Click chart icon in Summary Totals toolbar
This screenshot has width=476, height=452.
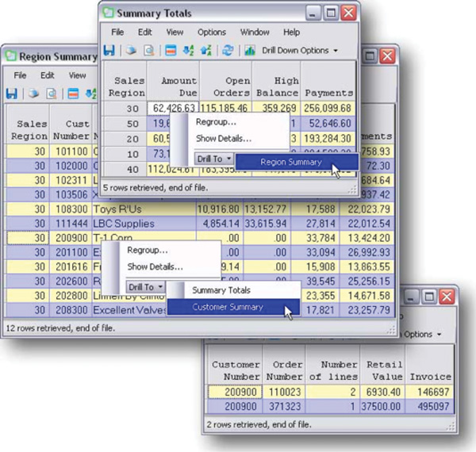(250, 51)
